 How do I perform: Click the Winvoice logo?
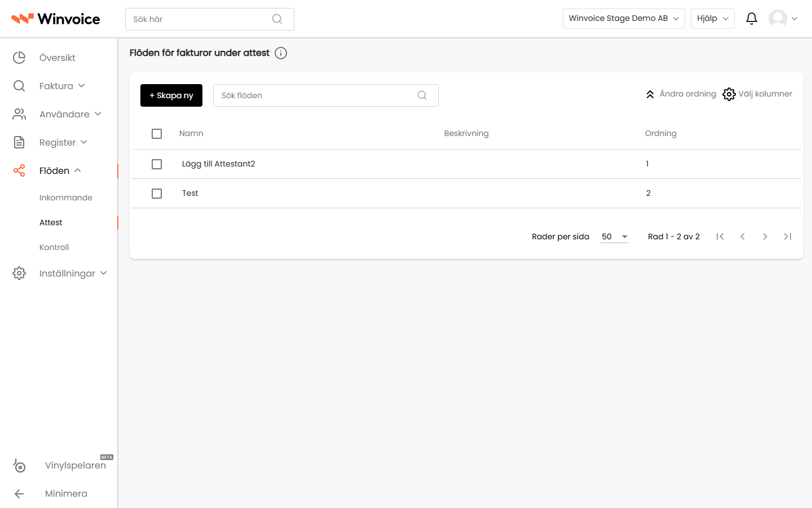pos(56,19)
